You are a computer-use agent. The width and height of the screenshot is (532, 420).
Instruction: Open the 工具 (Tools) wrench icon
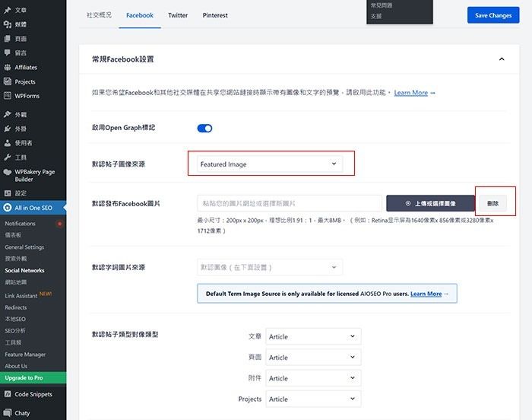pos(8,157)
